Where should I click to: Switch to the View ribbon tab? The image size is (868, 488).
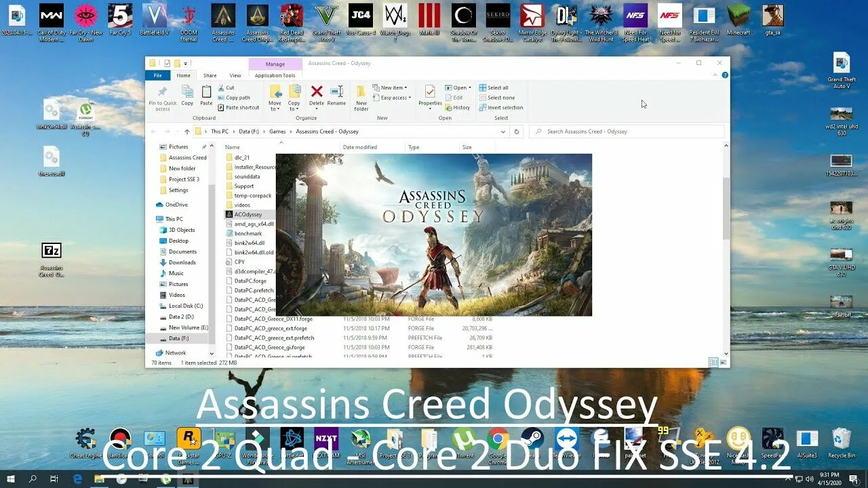point(235,75)
